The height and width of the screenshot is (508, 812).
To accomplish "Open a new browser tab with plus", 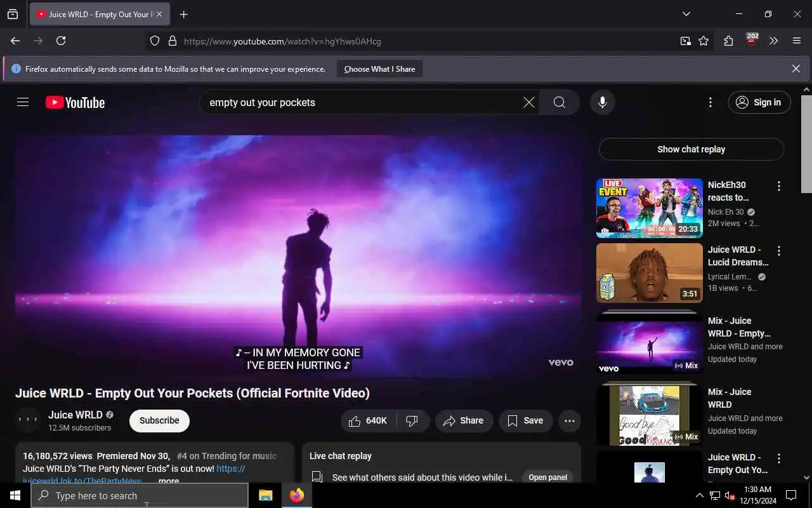I will tap(183, 14).
